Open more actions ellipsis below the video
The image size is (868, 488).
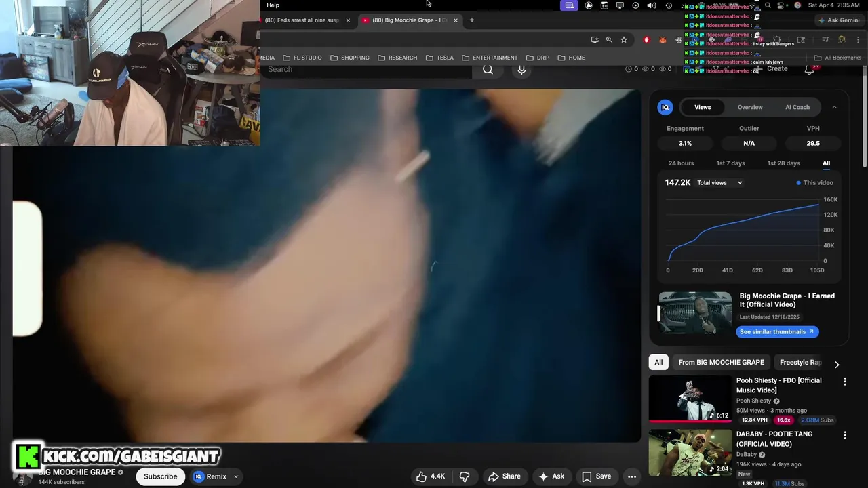632,476
